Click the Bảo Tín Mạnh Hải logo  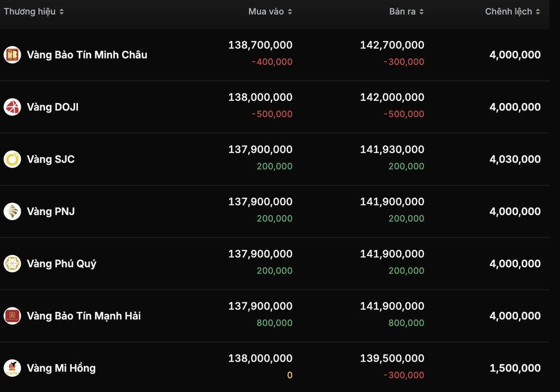12,316
